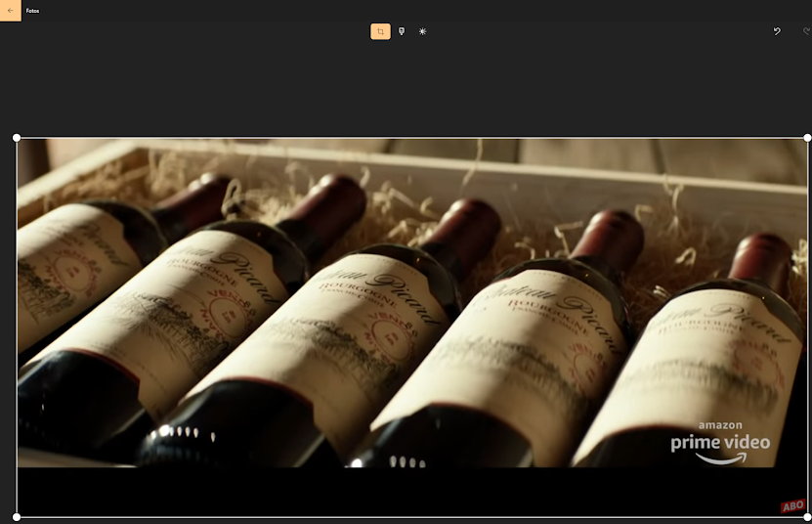Go back using the orange arrow button
The image size is (812, 524).
point(11,11)
